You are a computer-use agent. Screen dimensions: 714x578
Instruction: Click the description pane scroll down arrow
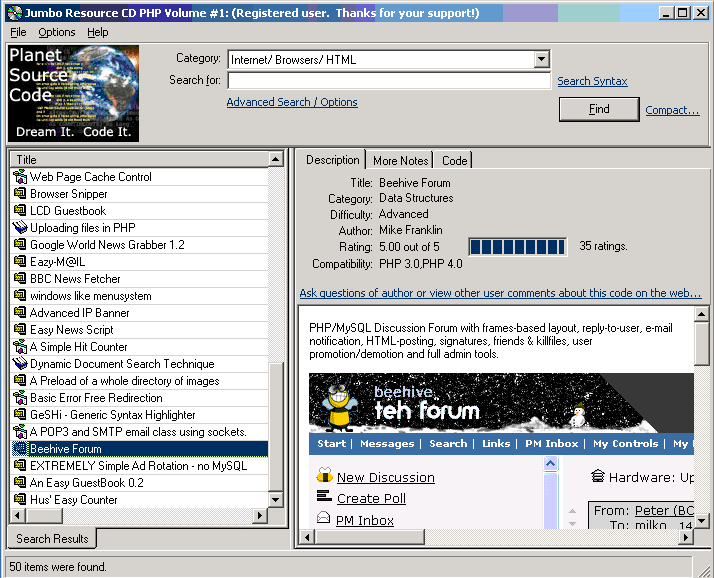701,521
